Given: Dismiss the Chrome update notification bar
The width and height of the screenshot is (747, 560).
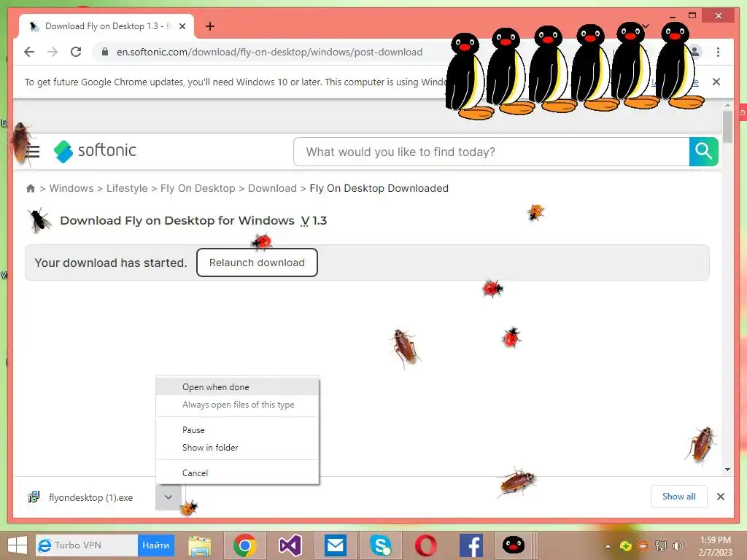Looking at the screenshot, I should coord(716,82).
